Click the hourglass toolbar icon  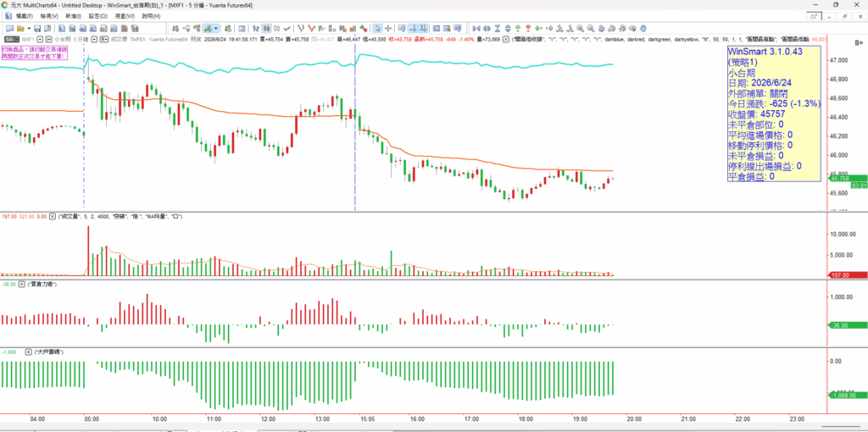click(x=498, y=28)
